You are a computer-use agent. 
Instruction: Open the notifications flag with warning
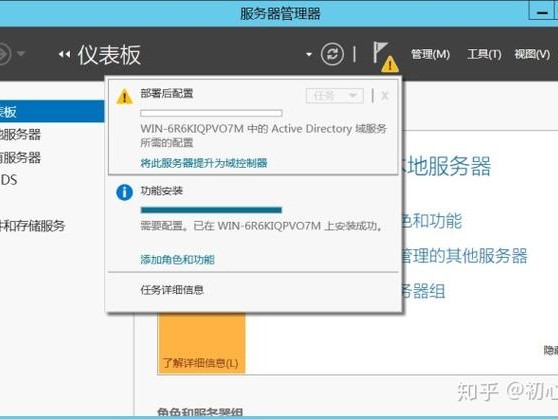(385, 57)
